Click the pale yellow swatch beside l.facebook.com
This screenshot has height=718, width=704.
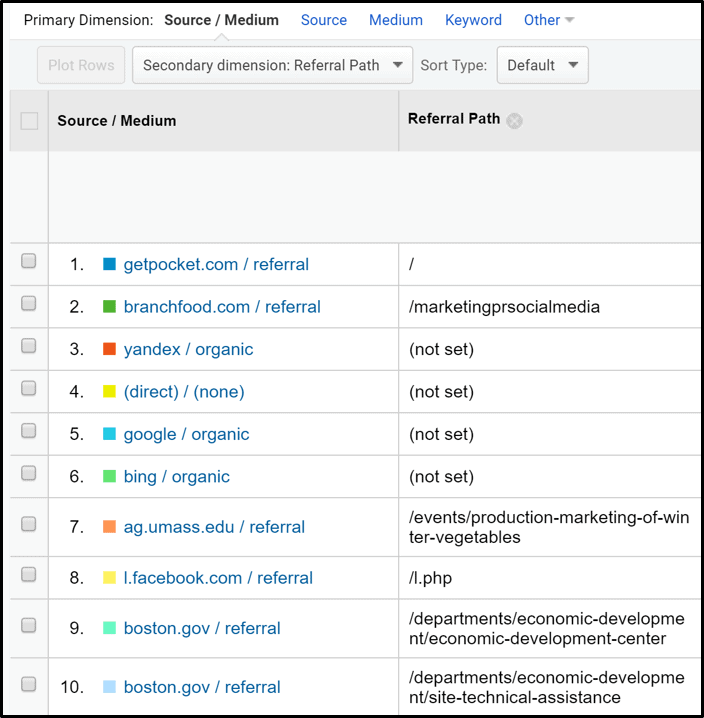pos(109,577)
